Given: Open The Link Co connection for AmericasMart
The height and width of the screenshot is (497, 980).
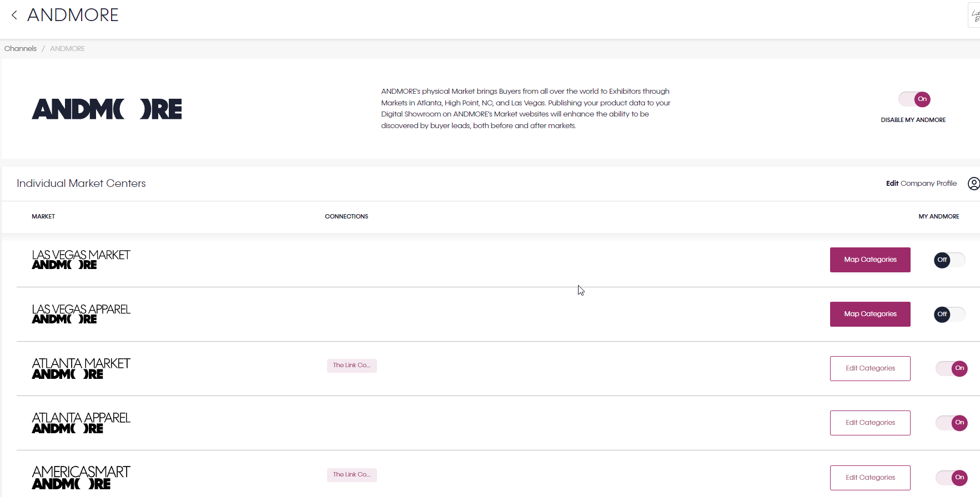Looking at the screenshot, I should 351,475.
